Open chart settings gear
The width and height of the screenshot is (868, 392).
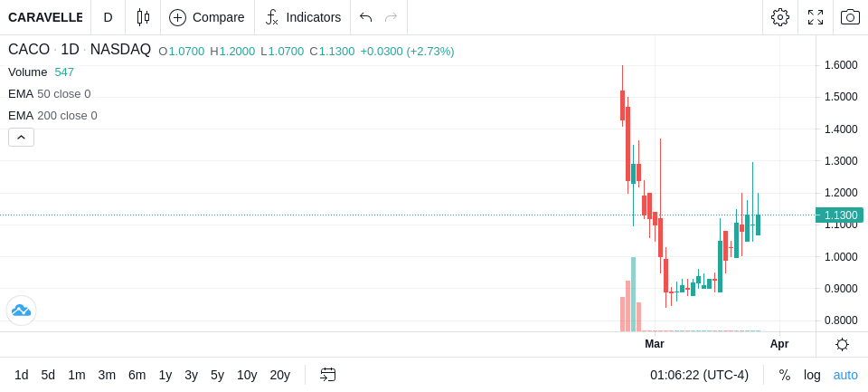tap(780, 17)
